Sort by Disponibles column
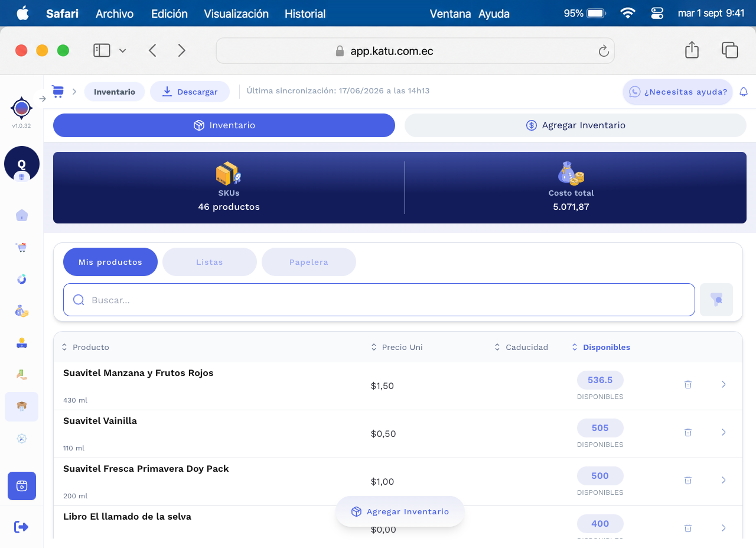The image size is (756, 548). (x=601, y=347)
